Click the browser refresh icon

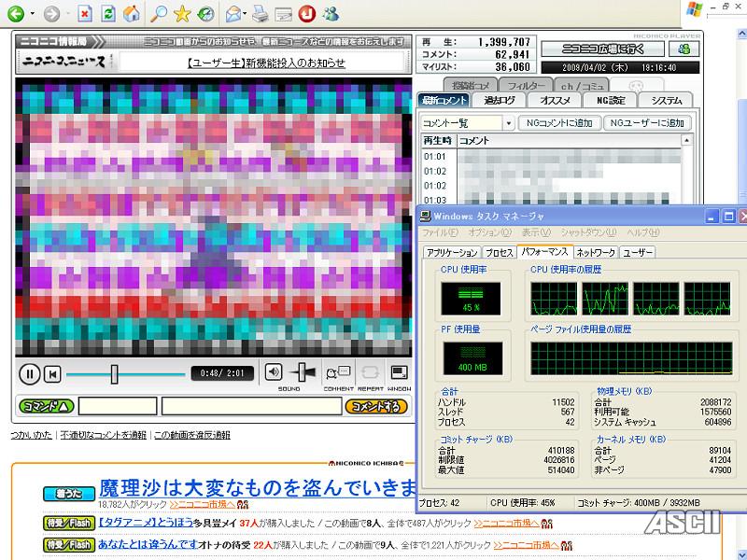[x=108, y=14]
